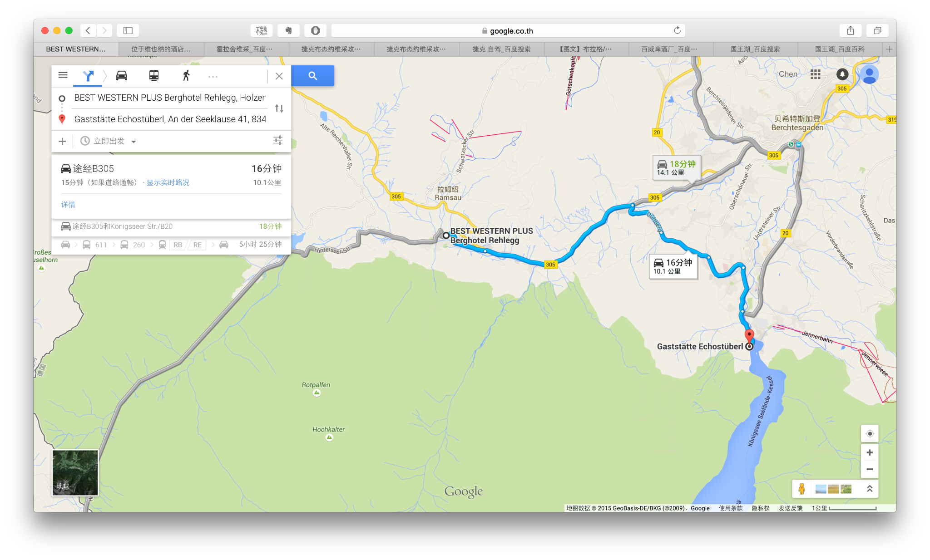Image resolution: width=930 pixels, height=560 pixels.
Task: Grab the Street View pegman icon
Action: [x=801, y=489]
